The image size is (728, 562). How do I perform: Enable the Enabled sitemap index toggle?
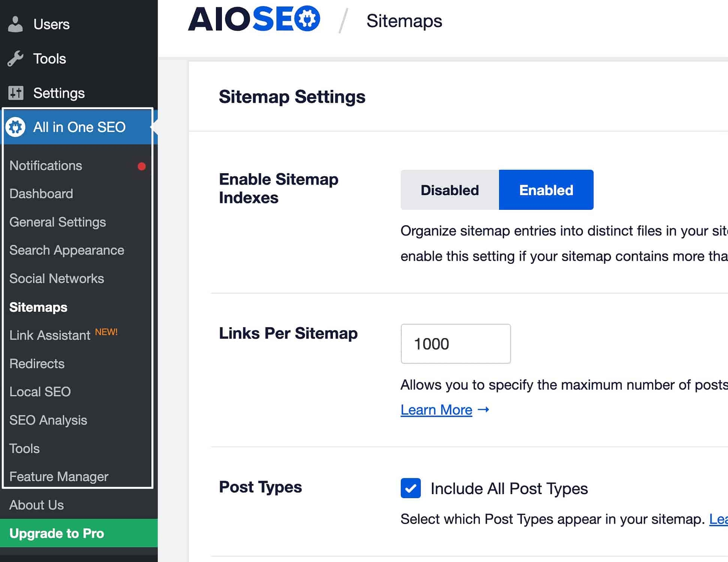click(545, 190)
